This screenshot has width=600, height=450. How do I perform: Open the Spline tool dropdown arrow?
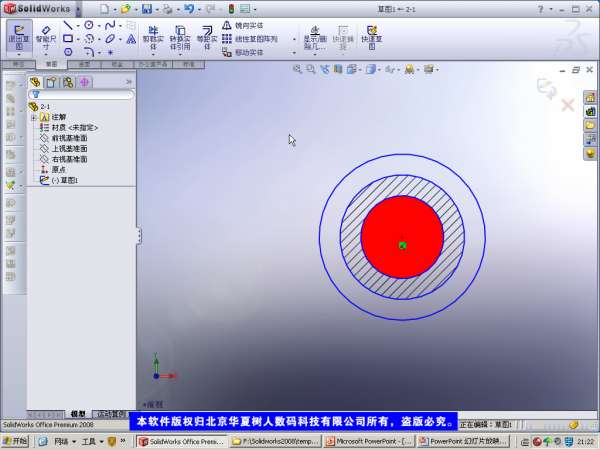[120, 26]
